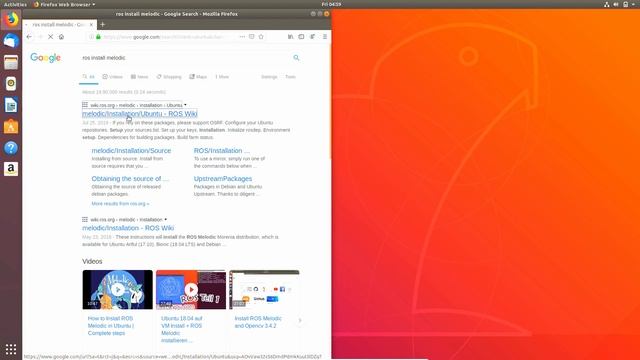Open LibreOffice Writer from the dock
640x360 pixels.
coord(11,105)
